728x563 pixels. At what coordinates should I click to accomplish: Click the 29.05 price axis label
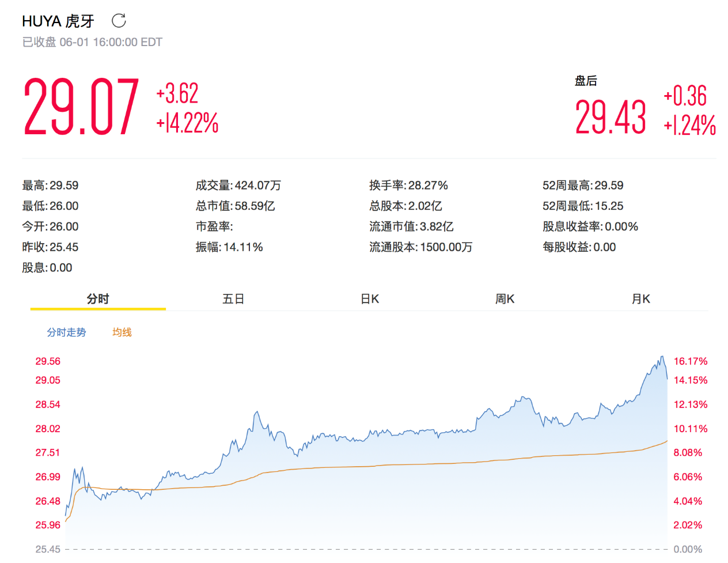click(x=48, y=380)
